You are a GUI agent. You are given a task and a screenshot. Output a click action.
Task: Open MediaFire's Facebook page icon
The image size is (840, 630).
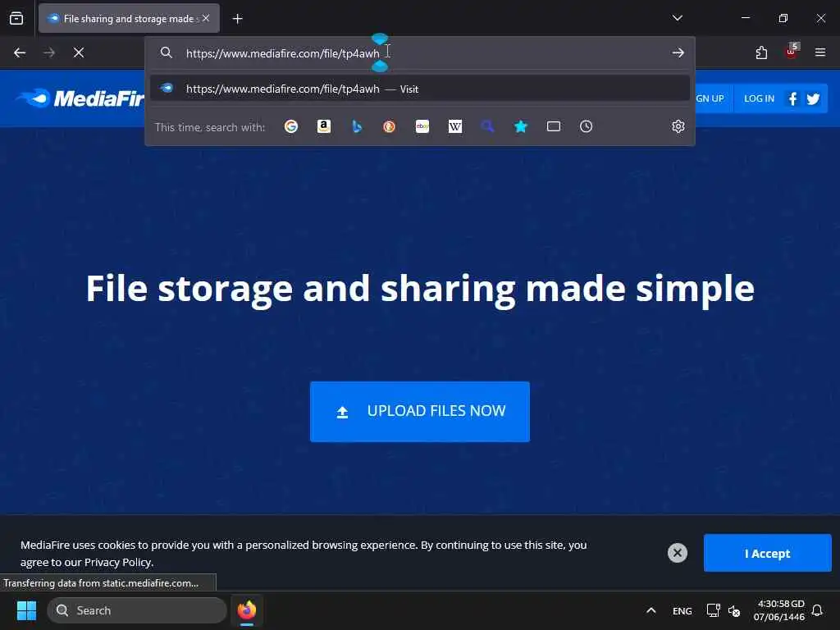pyautogui.click(x=793, y=98)
